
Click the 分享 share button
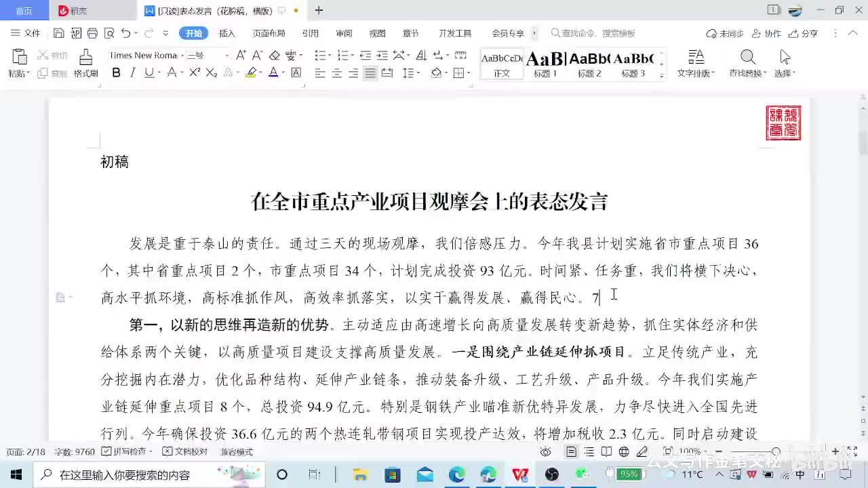804,33
